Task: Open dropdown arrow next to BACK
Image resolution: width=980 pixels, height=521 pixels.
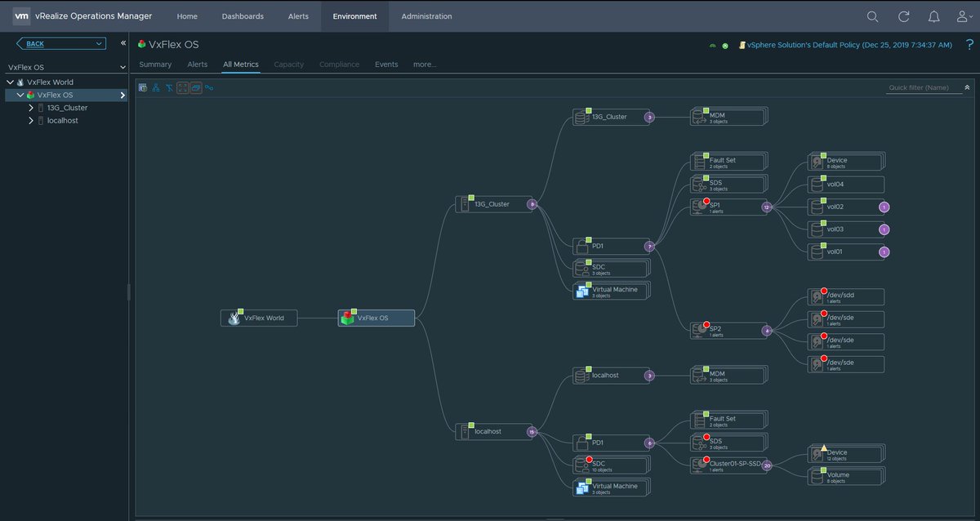Action: (x=98, y=43)
